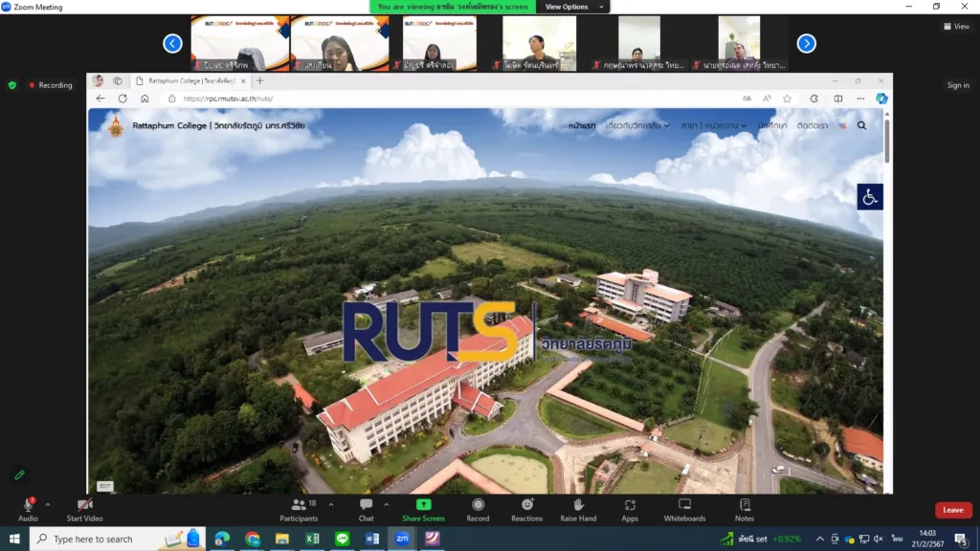Open Zoom Apps
Image resolution: width=980 pixels, height=551 pixels.
(630, 509)
